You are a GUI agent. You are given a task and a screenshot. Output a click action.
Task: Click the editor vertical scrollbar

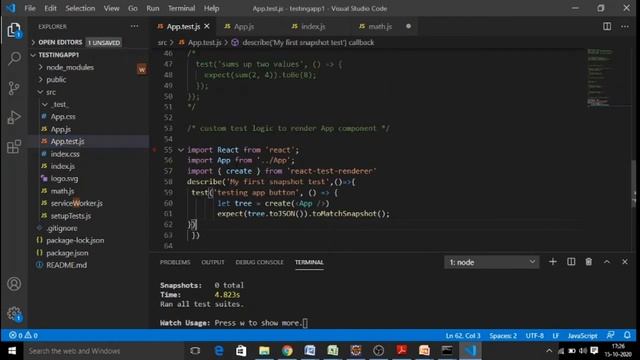633,184
